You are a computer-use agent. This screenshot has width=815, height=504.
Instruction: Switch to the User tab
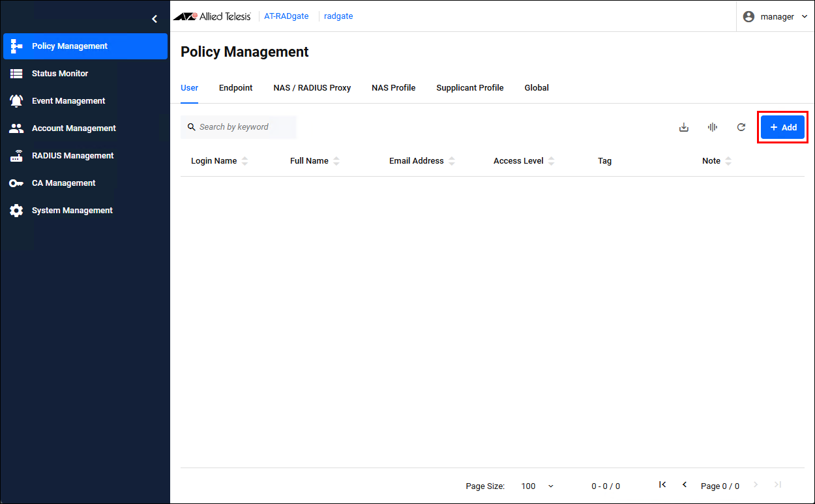coord(190,88)
